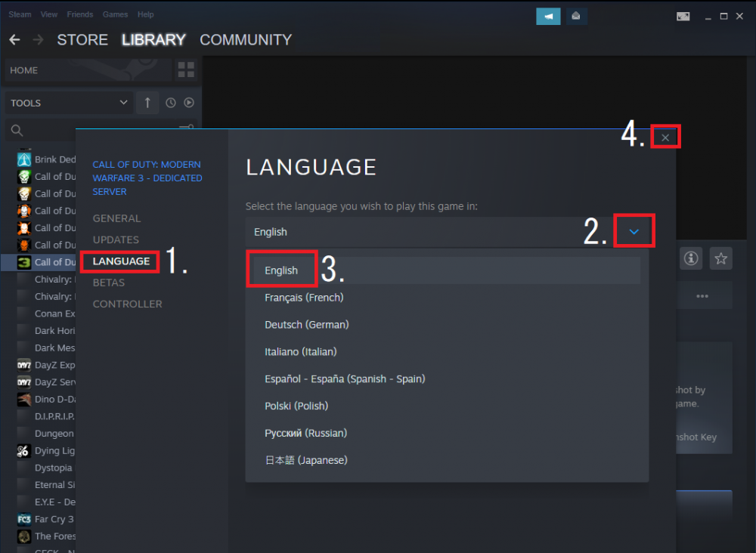
Task: Close the properties dialog
Action: click(665, 137)
